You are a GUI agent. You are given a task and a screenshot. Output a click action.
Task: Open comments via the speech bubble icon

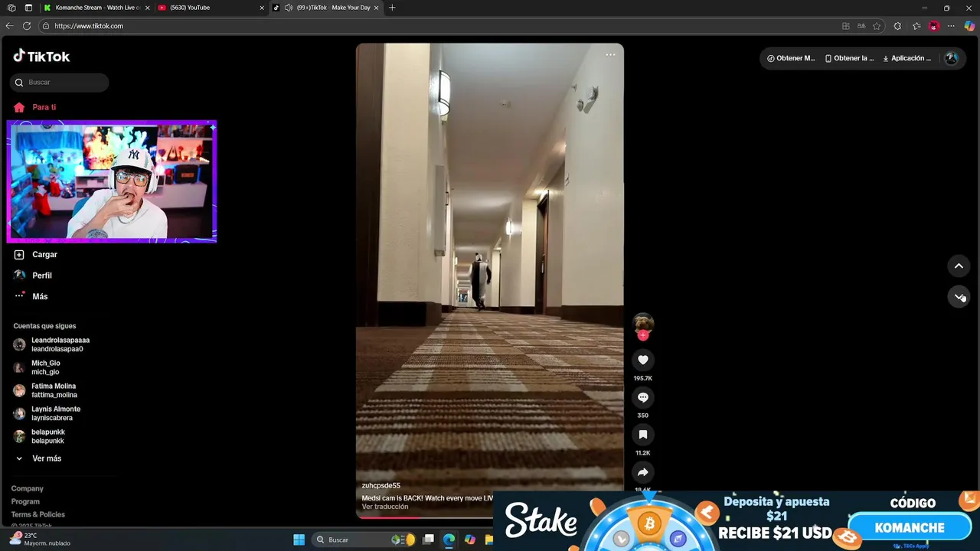point(643,397)
